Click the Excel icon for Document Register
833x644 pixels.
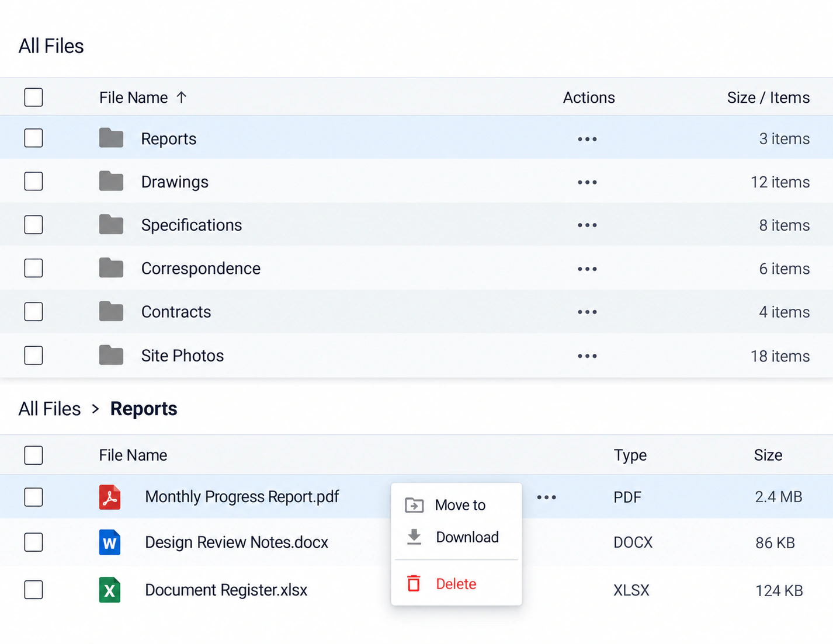[x=110, y=590]
